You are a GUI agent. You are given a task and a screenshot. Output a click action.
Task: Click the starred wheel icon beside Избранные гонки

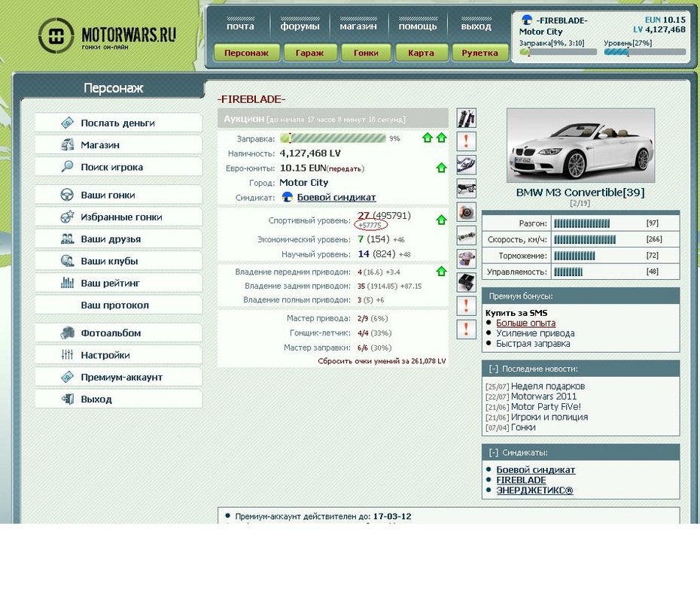click(x=67, y=217)
